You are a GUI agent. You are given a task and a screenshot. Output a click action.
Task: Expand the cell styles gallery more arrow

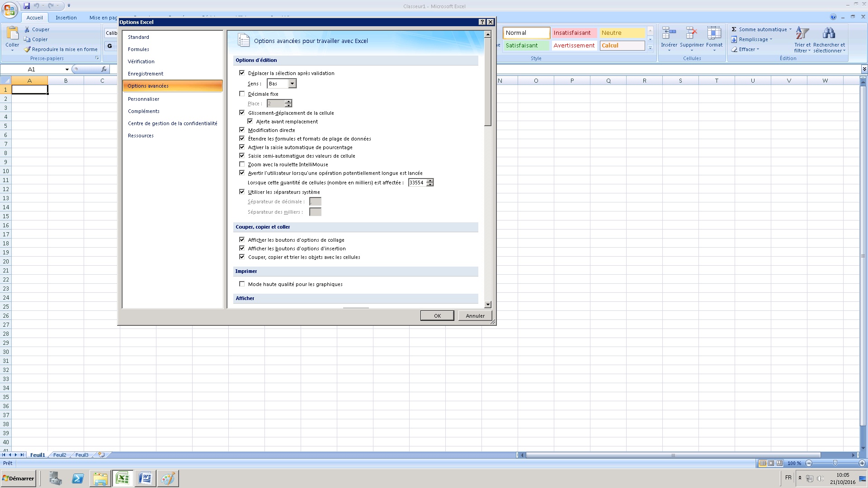tap(650, 48)
